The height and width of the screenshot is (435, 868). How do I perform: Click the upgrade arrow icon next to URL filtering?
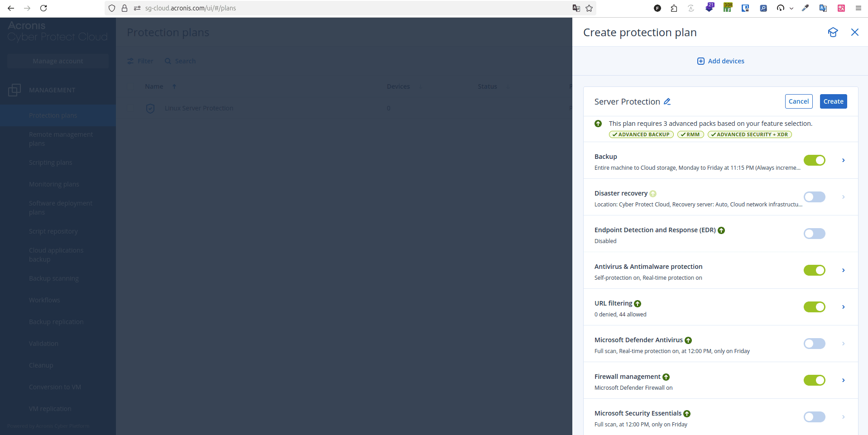[637, 304]
